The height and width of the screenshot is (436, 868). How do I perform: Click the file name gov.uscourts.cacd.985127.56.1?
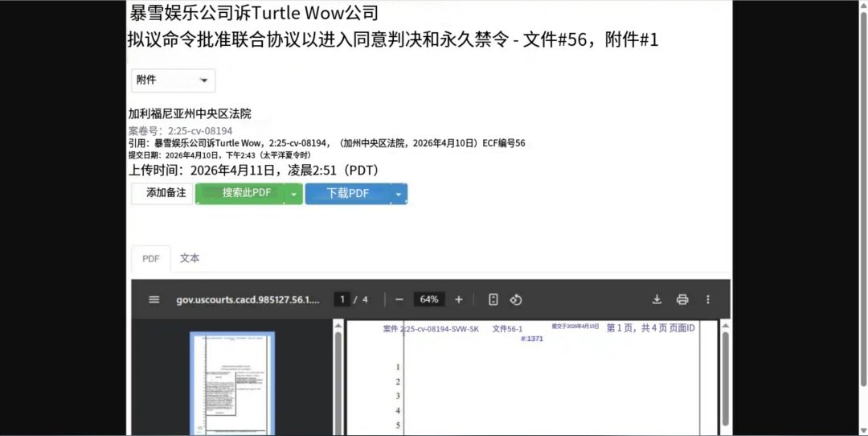248,300
